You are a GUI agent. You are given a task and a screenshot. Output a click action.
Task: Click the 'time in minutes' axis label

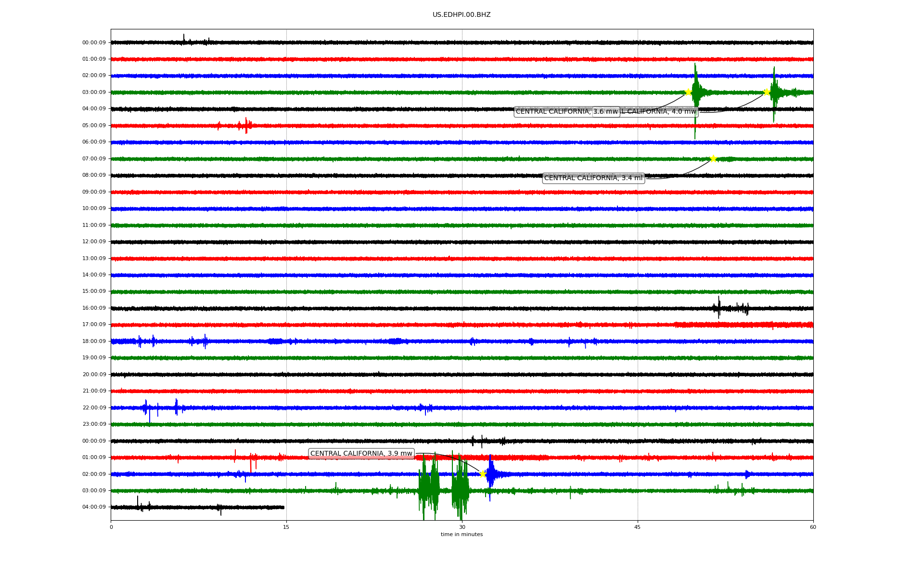point(462,535)
